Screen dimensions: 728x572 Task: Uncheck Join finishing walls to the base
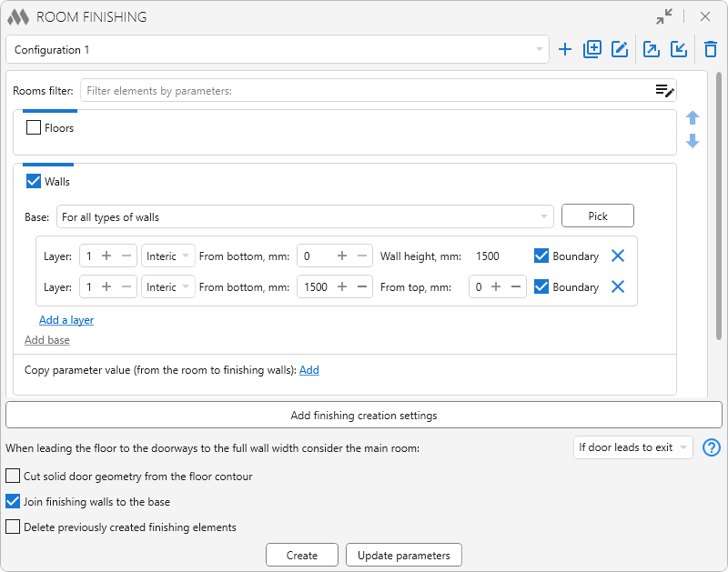point(13,501)
